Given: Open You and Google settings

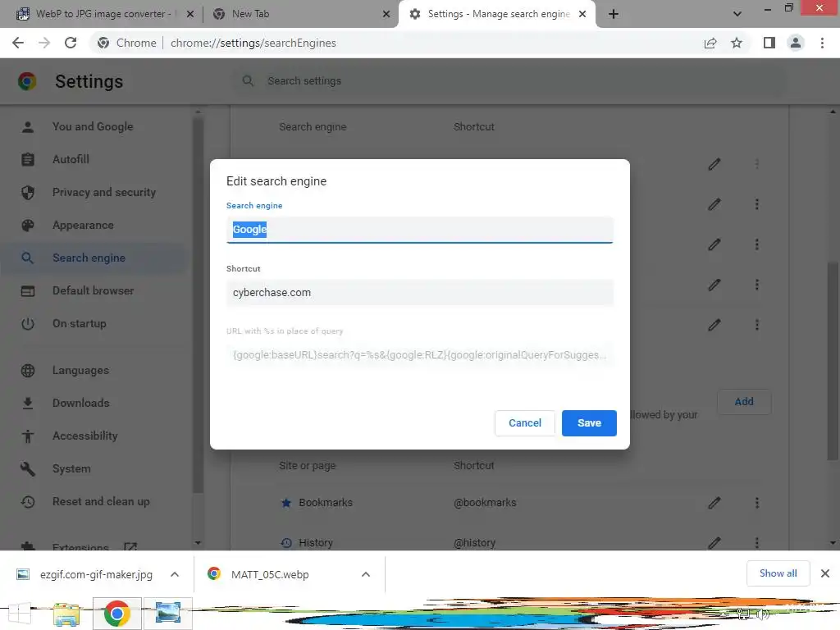Looking at the screenshot, I should [x=93, y=126].
